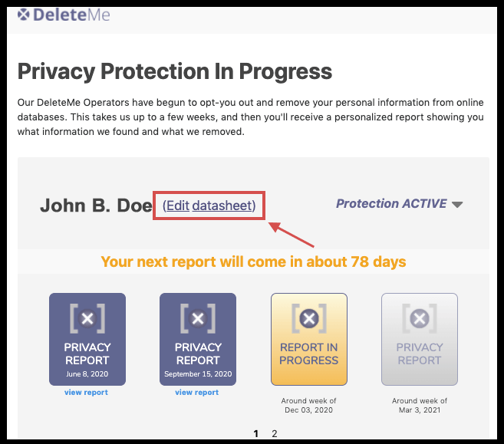Open "view report" under the June 8 report
This screenshot has height=444, width=504.
point(87,393)
